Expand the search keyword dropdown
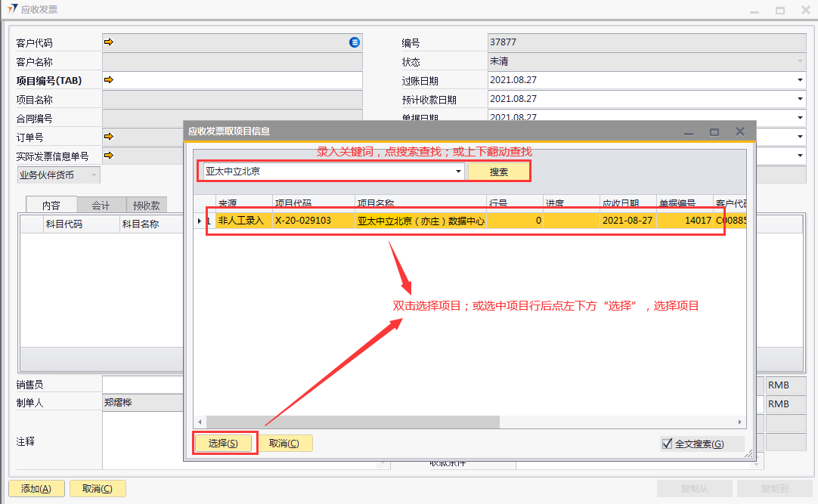The width and height of the screenshot is (818, 504). coord(458,172)
